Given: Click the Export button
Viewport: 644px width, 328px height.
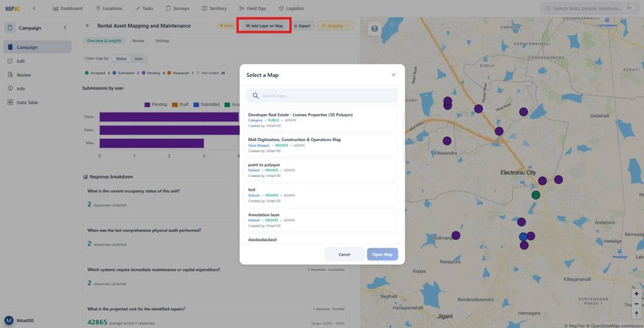Looking at the screenshot, I should (303, 25).
